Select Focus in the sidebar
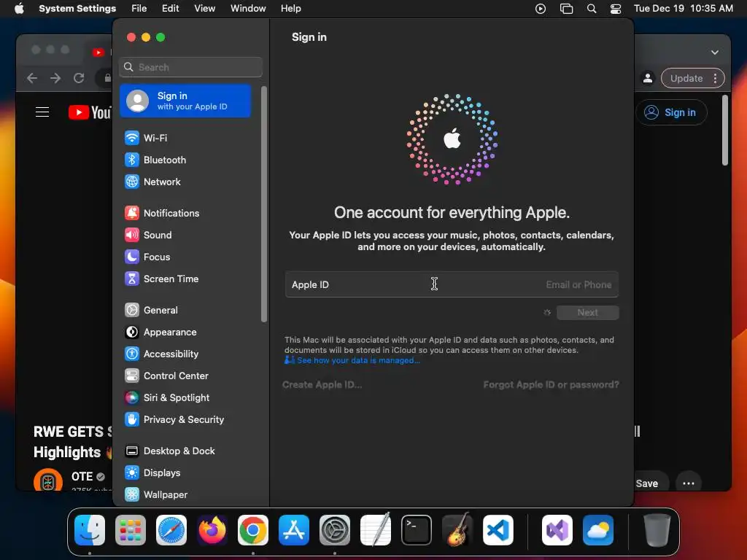Image resolution: width=747 pixels, height=560 pixels. [186, 257]
